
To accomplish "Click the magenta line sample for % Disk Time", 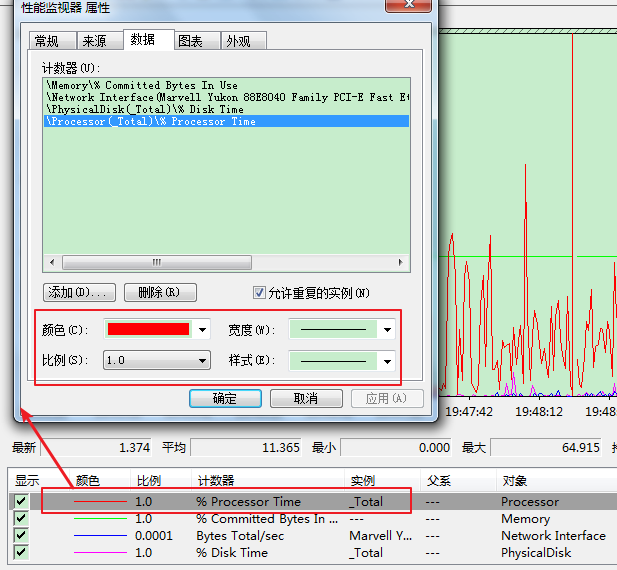I will click(100, 553).
